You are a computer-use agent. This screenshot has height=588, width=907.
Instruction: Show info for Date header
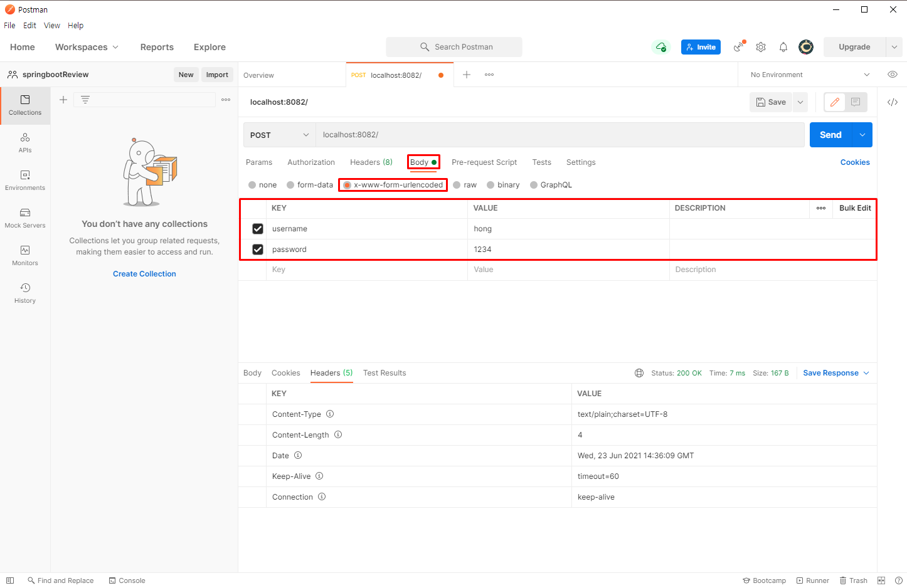(x=298, y=455)
